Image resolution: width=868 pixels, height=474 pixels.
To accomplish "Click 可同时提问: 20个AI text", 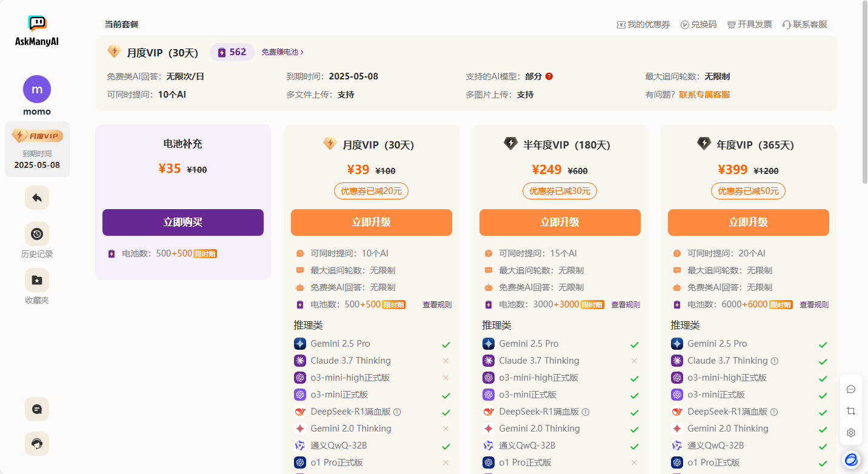I will (726, 253).
